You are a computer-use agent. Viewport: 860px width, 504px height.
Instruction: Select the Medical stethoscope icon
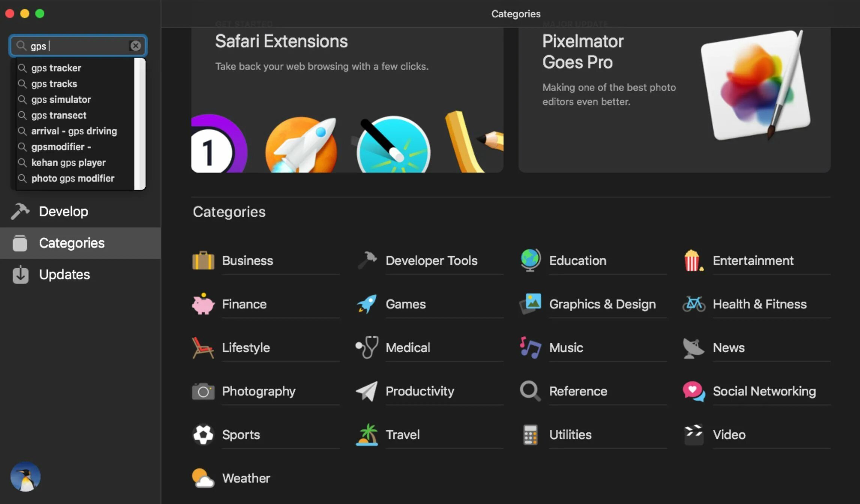tap(367, 347)
